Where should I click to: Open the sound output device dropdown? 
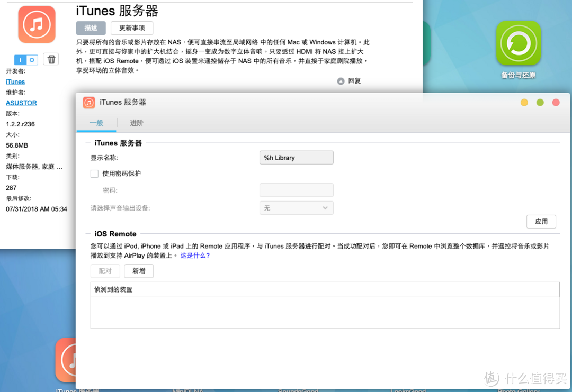tap(296, 208)
